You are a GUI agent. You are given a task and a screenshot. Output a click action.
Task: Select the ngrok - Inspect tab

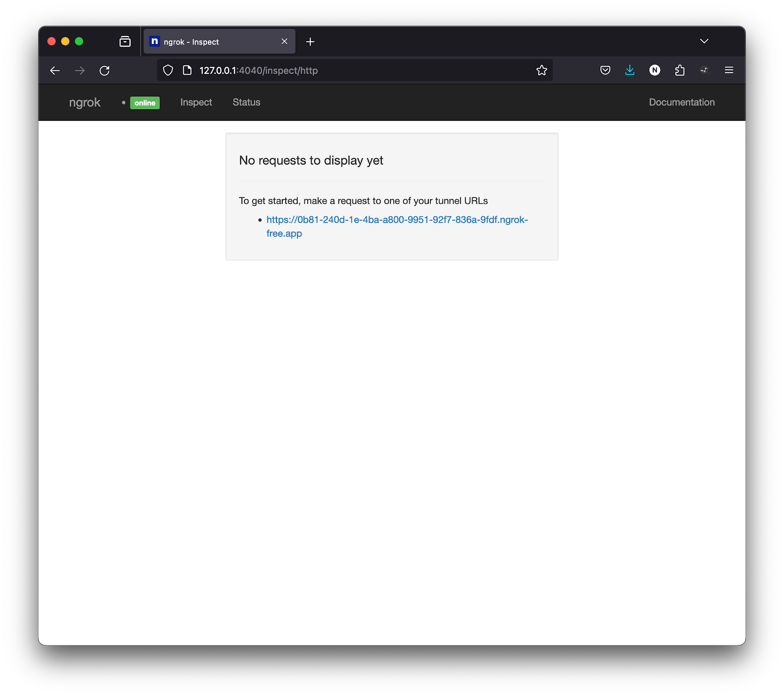tap(220, 42)
